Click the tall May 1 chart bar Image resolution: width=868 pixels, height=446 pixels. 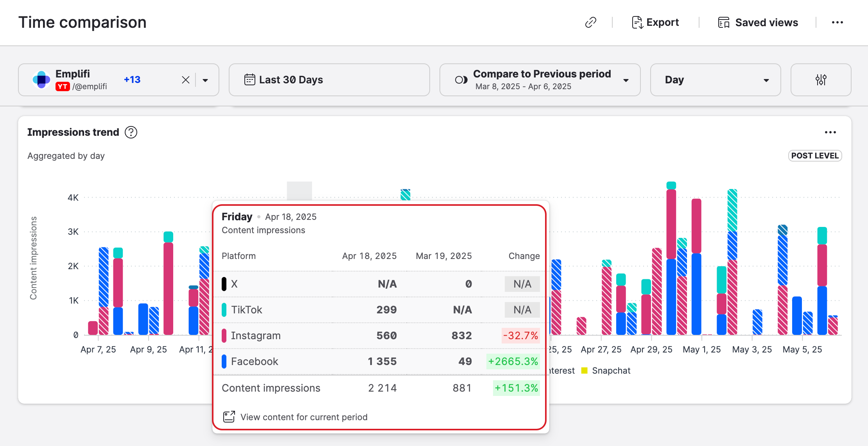click(x=696, y=266)
